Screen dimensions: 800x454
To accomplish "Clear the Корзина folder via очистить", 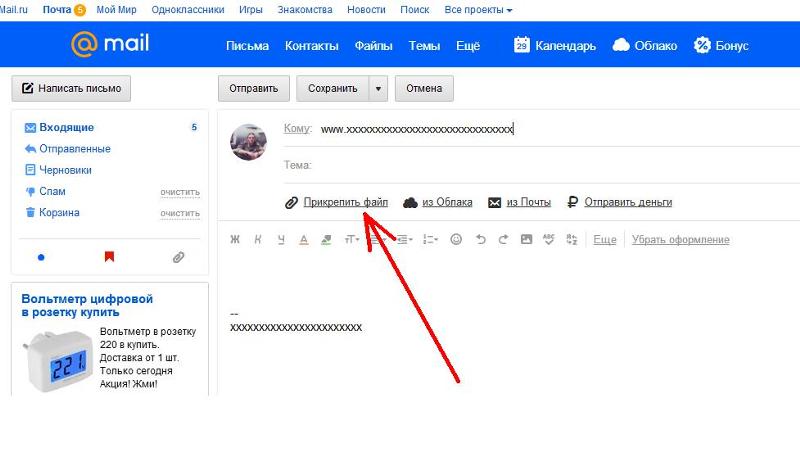I will click(x=180, y=213).
